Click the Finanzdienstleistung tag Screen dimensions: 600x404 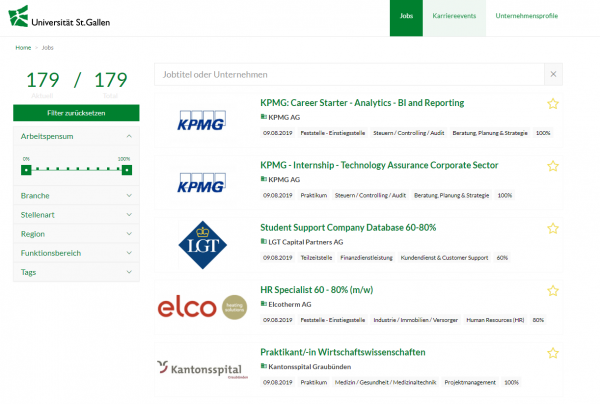click(x=367, y=258)
